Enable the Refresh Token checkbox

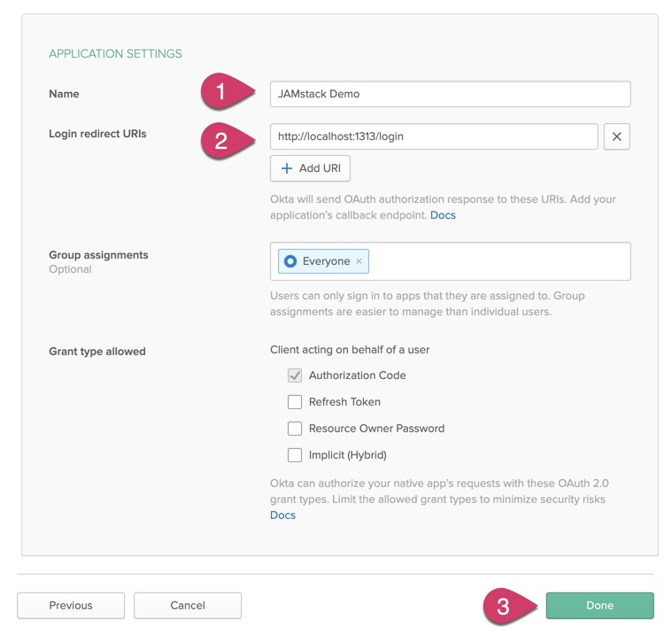[x=295, y=402]
